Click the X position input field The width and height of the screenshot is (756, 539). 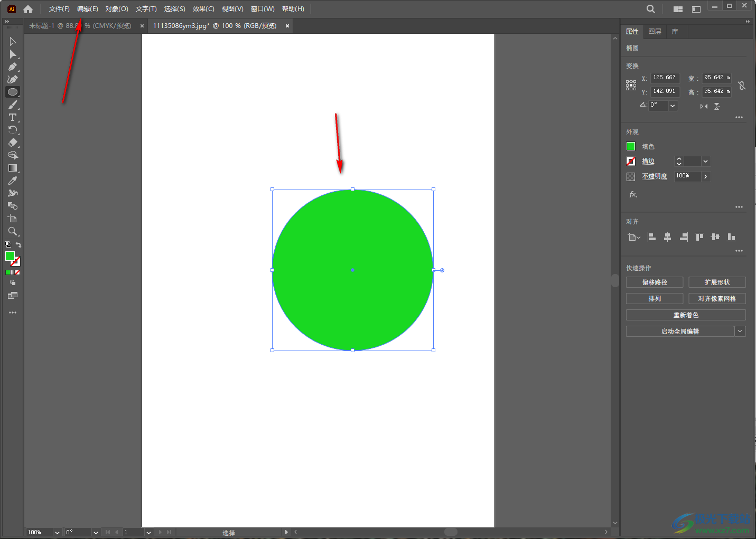click(665, 78)
